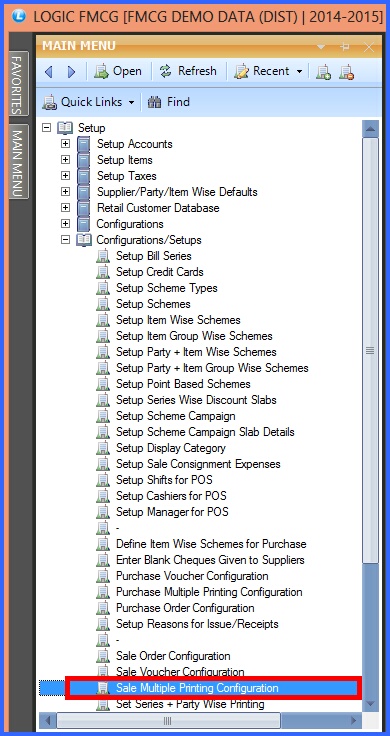Click the Setup Schemes item icon
The image size is (390, 736).
[x=103, y=304]
